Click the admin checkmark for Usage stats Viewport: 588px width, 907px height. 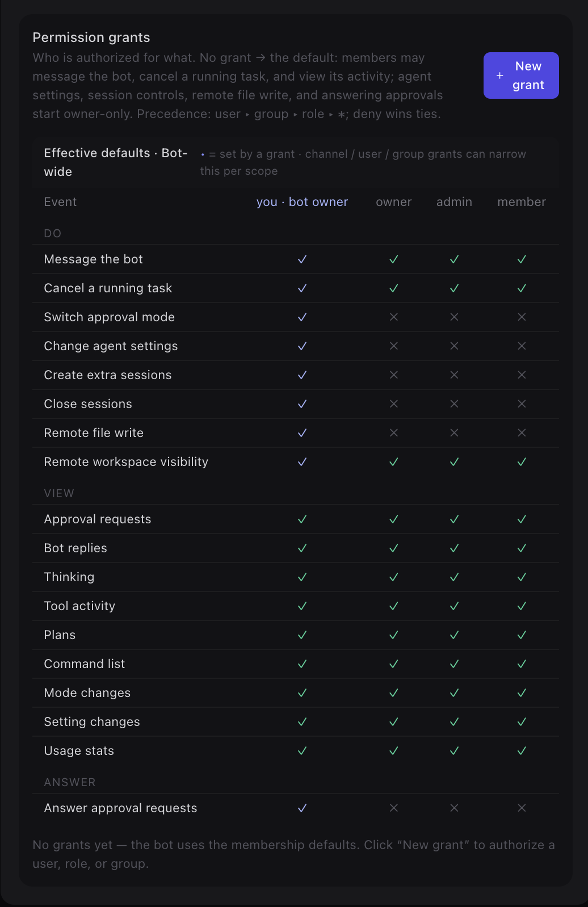454,751
